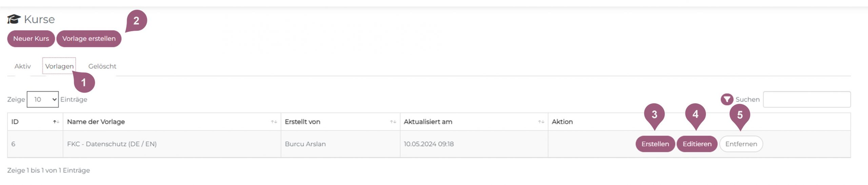Select the Vorlagen tab
Viewport: 868px width, 185px height.
[59, 66]
